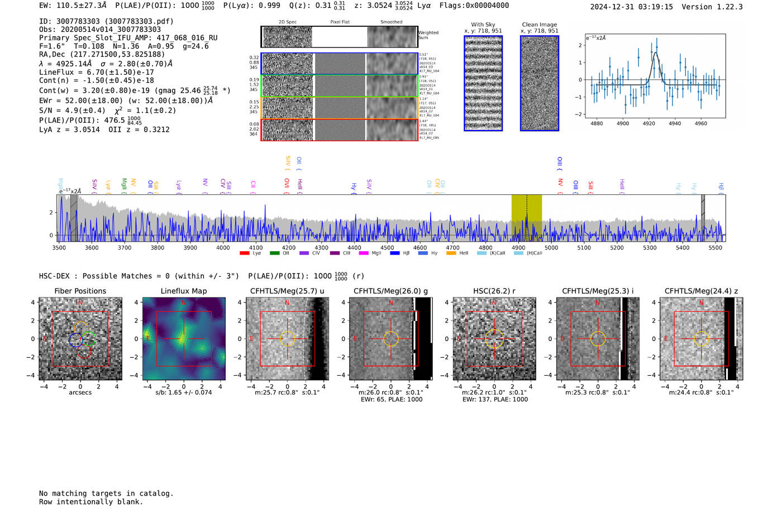Select the CFHTLS/Meg(25.7) u image
Image resolution: width=782 pixels, height=532 pixels.
[x=288, y=339]
